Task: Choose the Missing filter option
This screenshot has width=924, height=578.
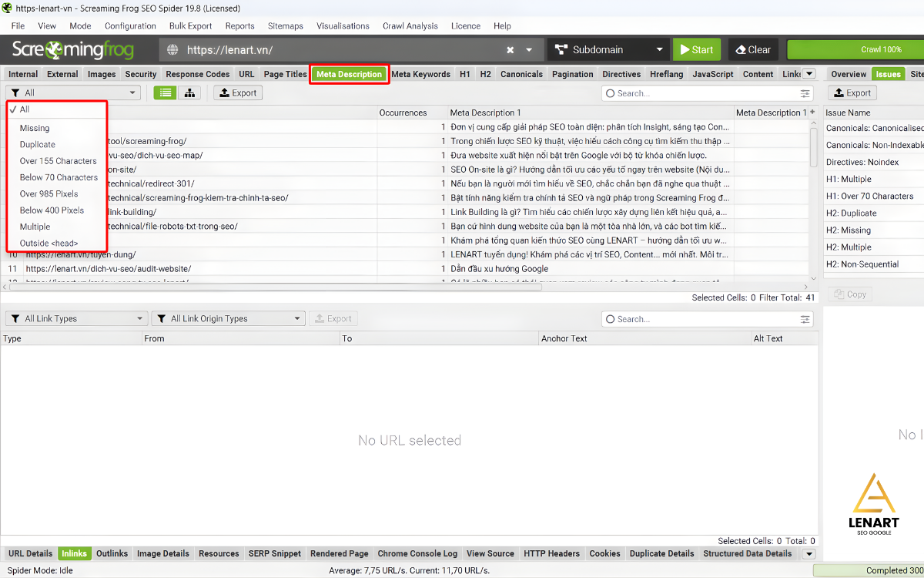Action: (x=35, y=128)
